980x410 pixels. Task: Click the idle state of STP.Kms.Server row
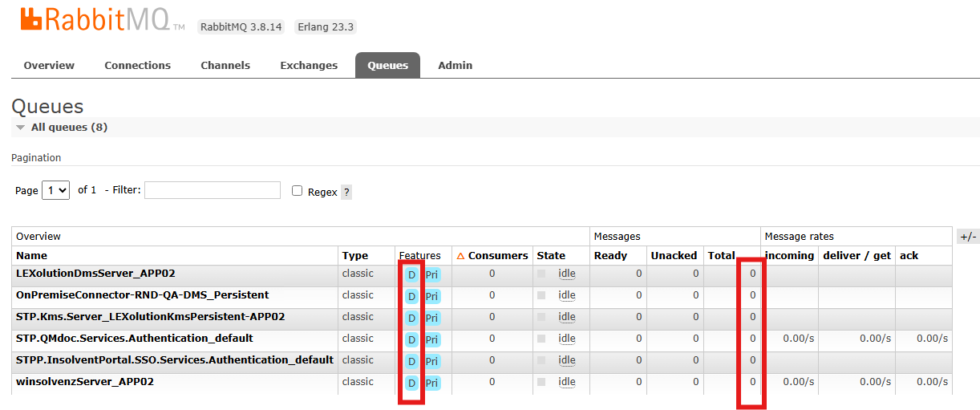[x=567, y=317]
